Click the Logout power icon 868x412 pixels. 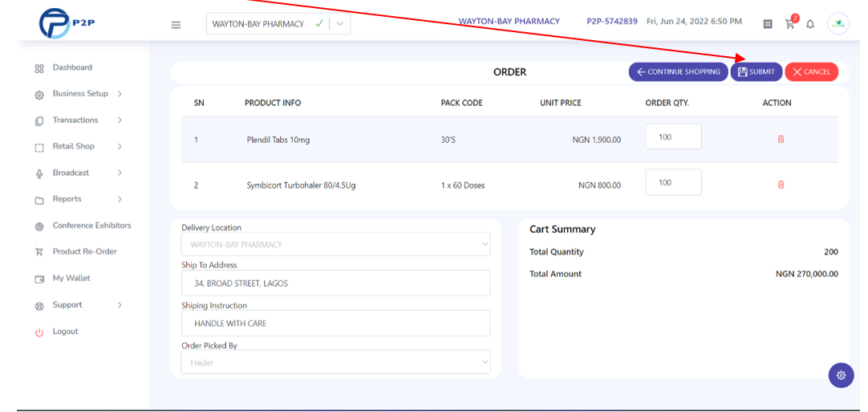coord(39,332)
